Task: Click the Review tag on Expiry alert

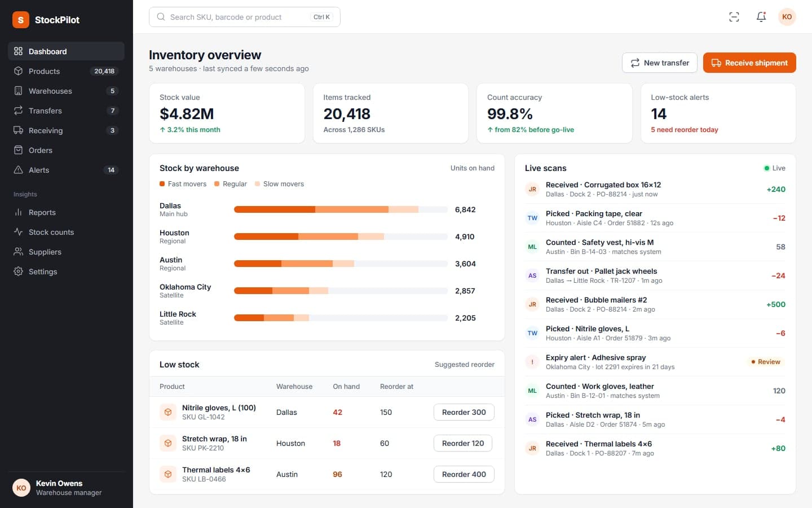Action: (x=766, y=362)
